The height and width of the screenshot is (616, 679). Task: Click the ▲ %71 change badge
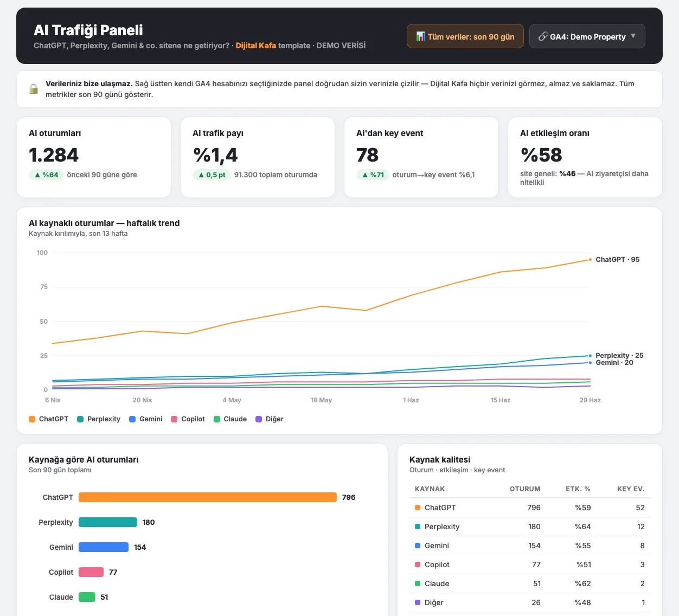click(x=373, y=175)
